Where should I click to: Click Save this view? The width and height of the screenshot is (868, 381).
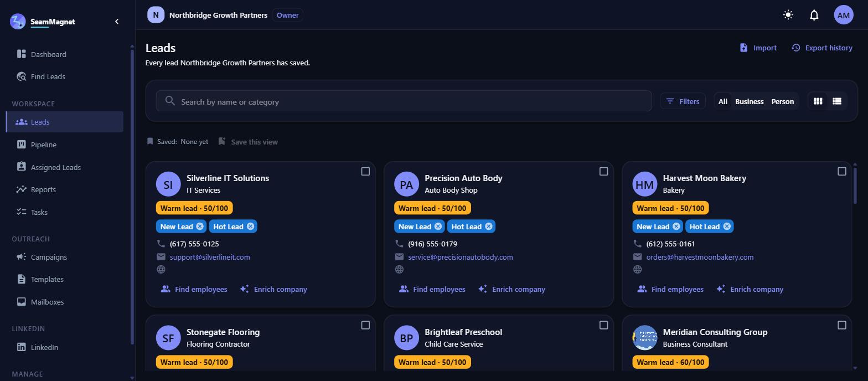pyautogui.click(x=248, y=142)
